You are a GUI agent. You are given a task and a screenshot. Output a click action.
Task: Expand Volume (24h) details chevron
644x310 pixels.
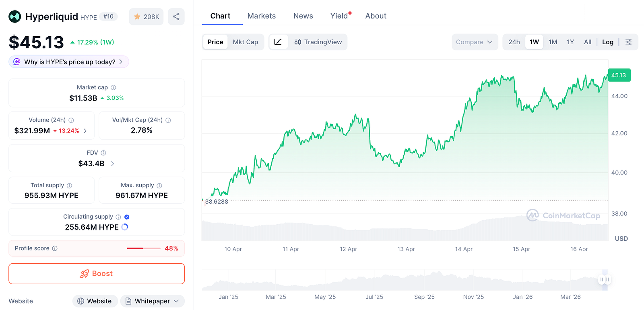[x=85, y=131]
